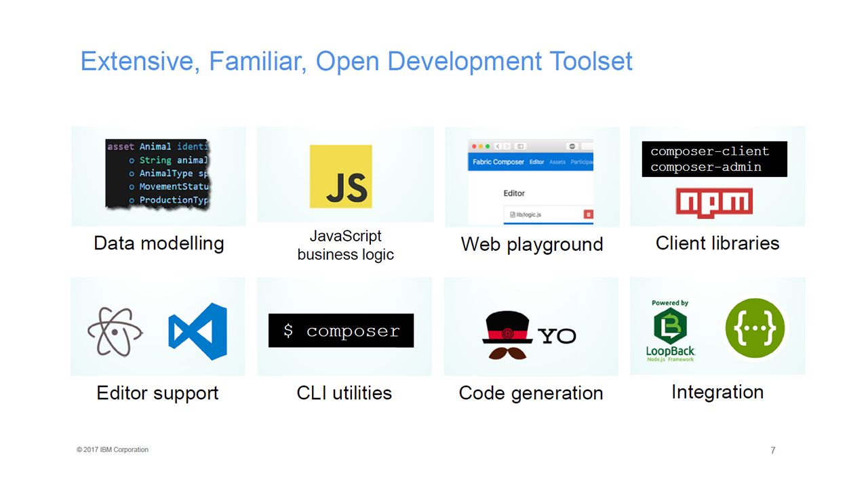Click the '$ composer' terminal box
Viewport: 868px width, 488px height.
341,331
